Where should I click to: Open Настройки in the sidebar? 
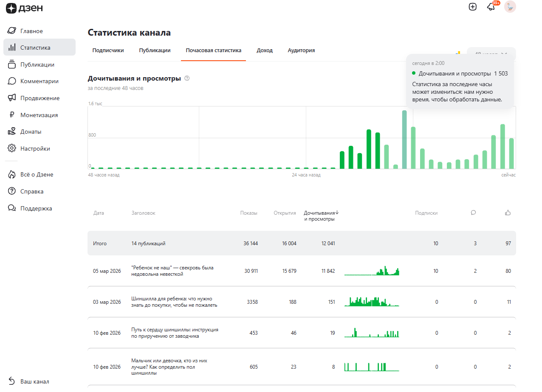click(35, 148)
